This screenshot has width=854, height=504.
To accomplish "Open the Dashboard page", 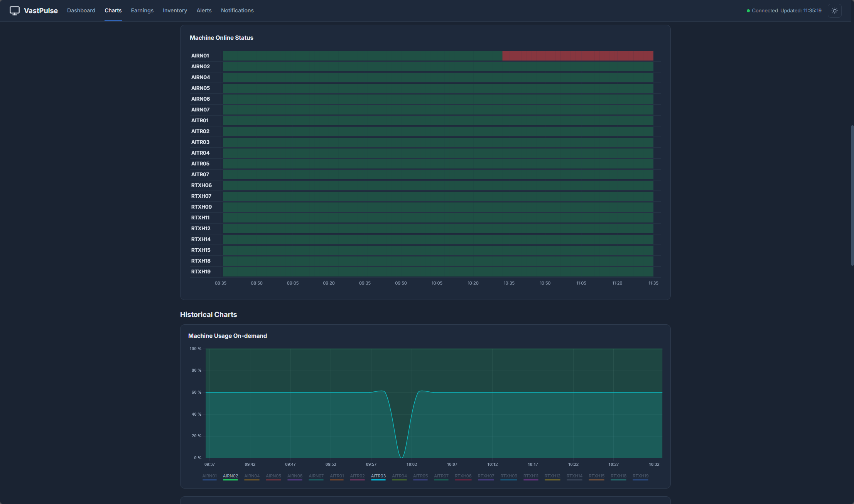I will [81, 10].
